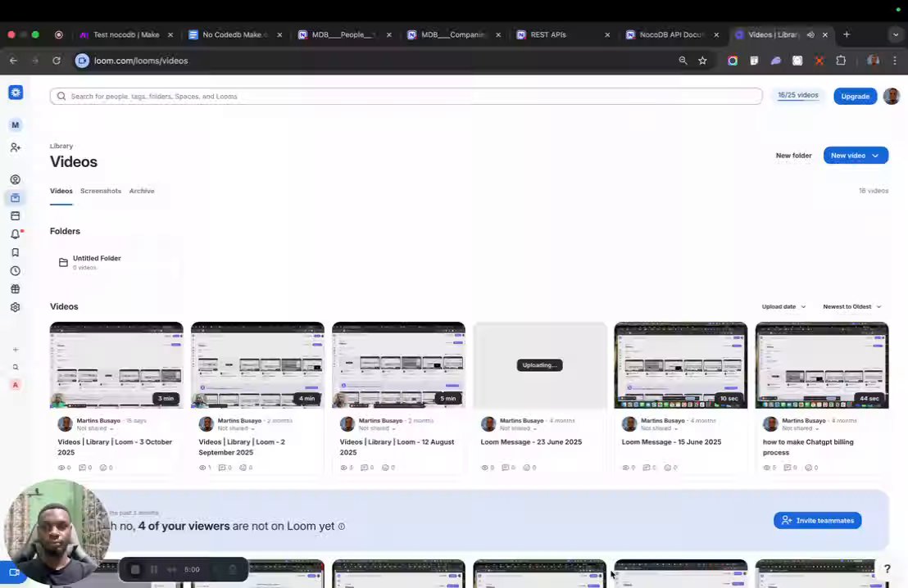This screenshot has width=908, height=588.
Task: Open a new browser tab with plus
Action: pos(847,34)
